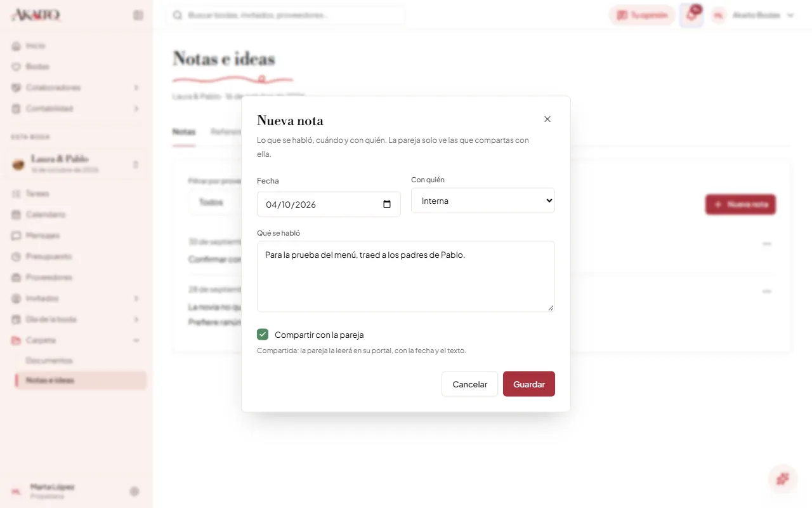
Task: Open options menu for the first note
Action: (x=766, y=244)
